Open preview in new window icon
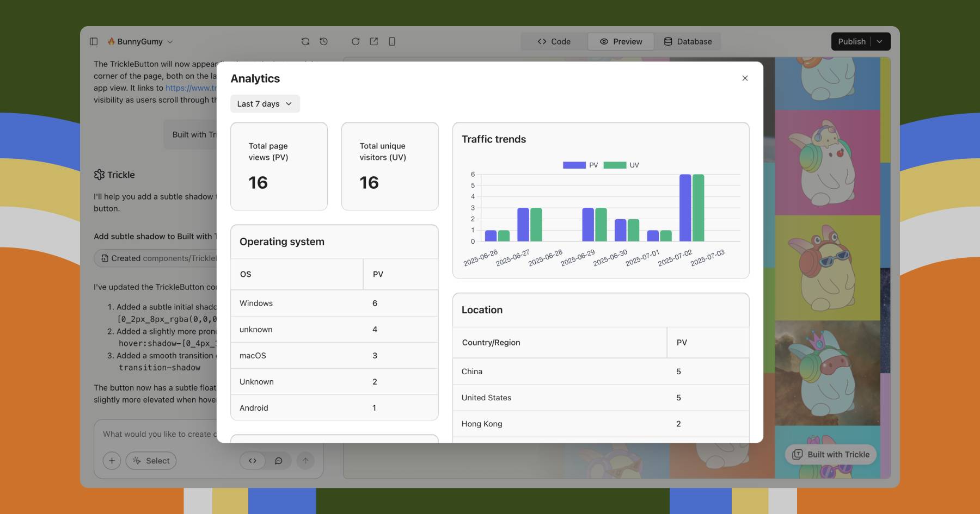 [374, 41]
